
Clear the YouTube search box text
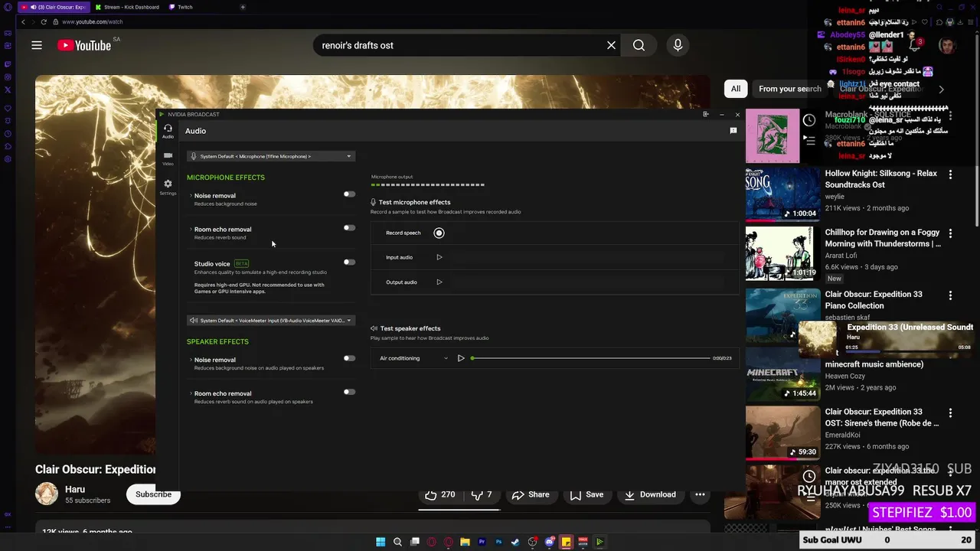tap(611, 45)
